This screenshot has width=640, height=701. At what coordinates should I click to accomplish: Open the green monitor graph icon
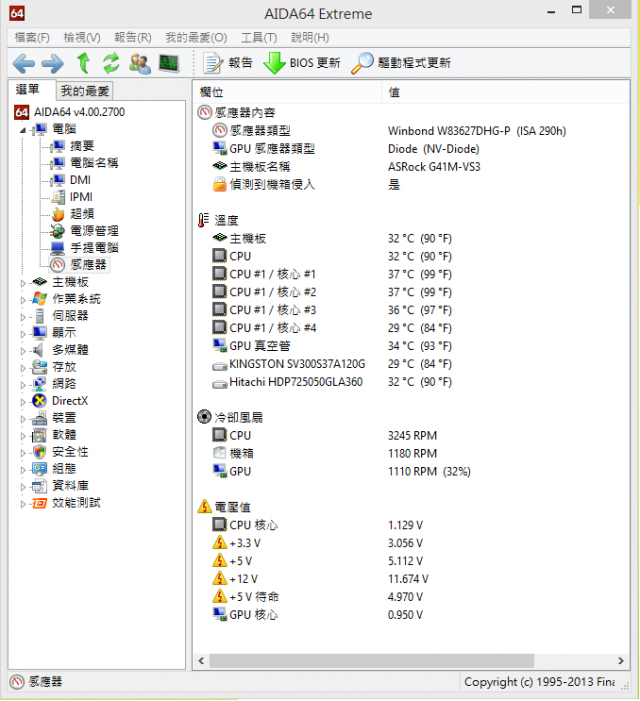[169, 63]
